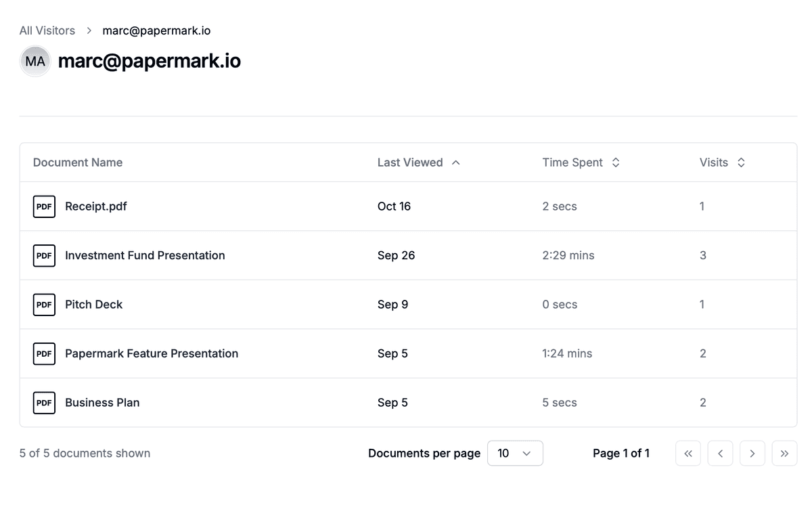Screen dimensions: 812x505
Task: Open the Pitch Deck document
Action: (93, 305)
